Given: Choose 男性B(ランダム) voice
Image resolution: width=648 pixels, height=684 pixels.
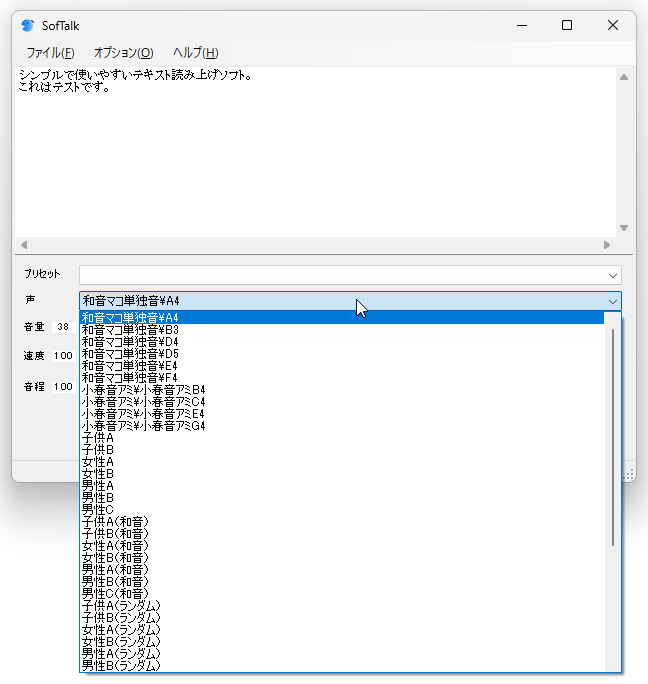Looking at the screenshot, I should point(342,666).
